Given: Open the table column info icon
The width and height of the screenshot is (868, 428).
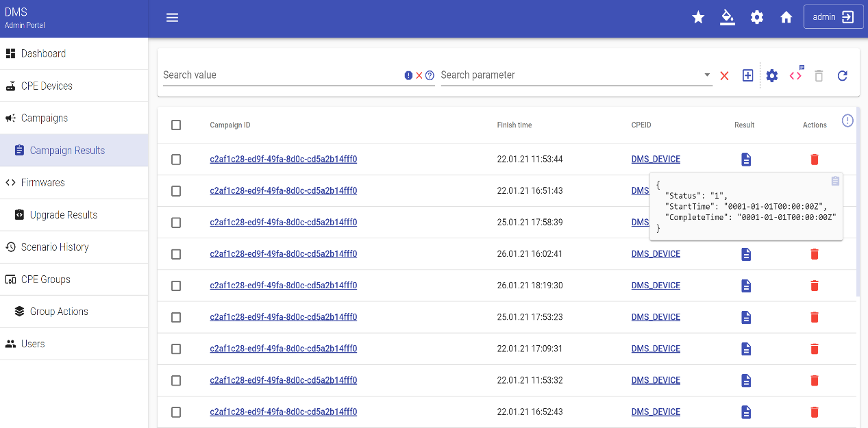Looking at the screenshot, I should pyautogui.click(x=847, y=121).
